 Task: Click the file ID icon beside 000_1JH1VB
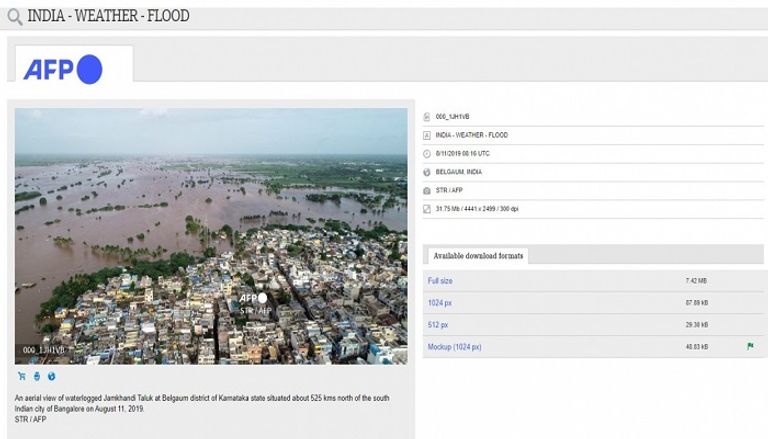point(427,117)
